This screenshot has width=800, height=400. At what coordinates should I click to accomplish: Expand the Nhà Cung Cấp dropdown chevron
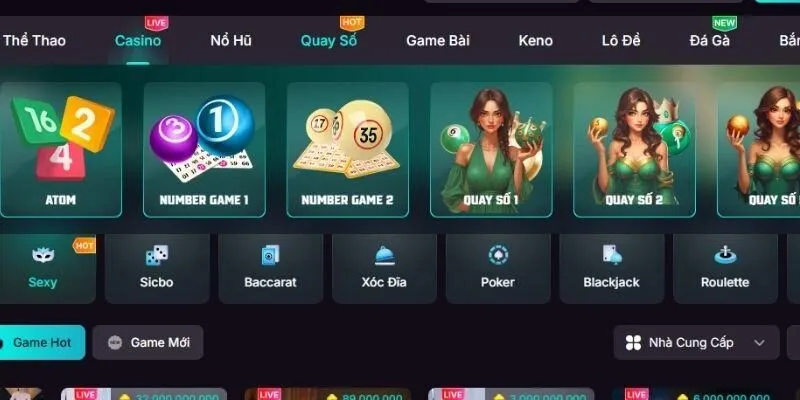(x=759, y=343)
